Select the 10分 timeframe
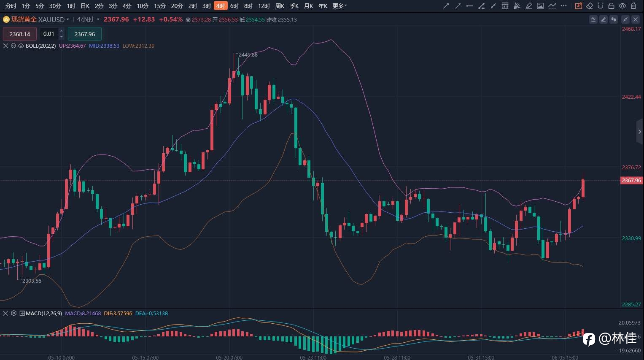This screenshot has height=360, width=644. (143, 6)
